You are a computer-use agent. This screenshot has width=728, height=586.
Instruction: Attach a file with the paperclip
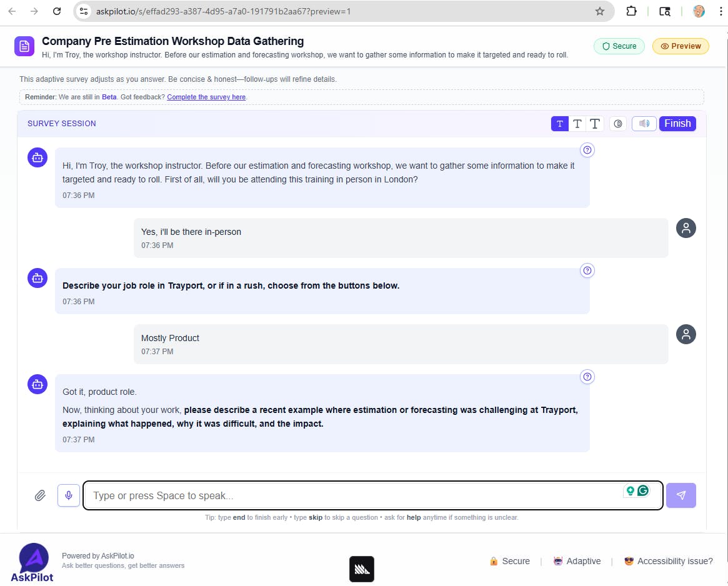pyautogui.click(x=41, y=495)
